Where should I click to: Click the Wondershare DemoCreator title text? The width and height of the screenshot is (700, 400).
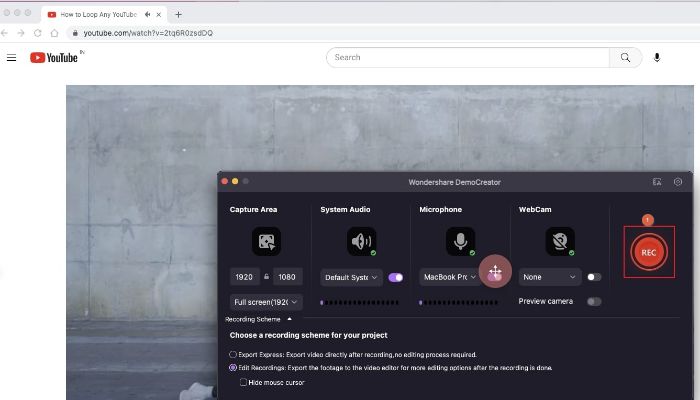pyautogui.click(x=454, y=182)
